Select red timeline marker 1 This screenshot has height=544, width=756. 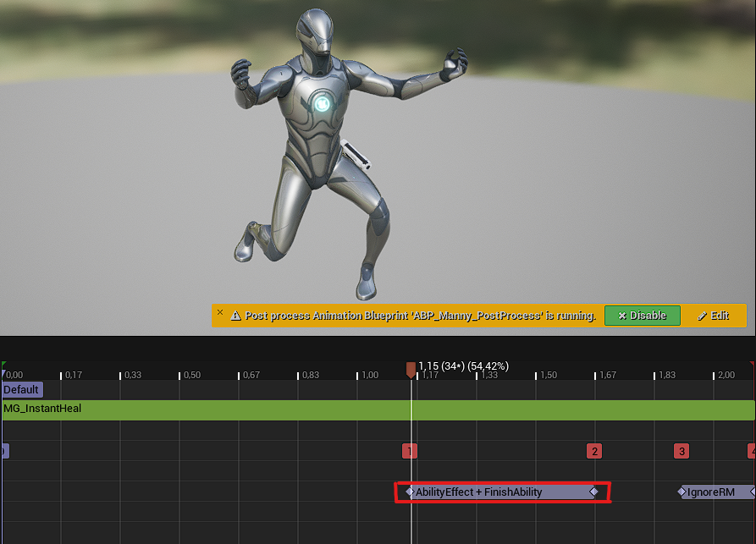pos(410,451)
